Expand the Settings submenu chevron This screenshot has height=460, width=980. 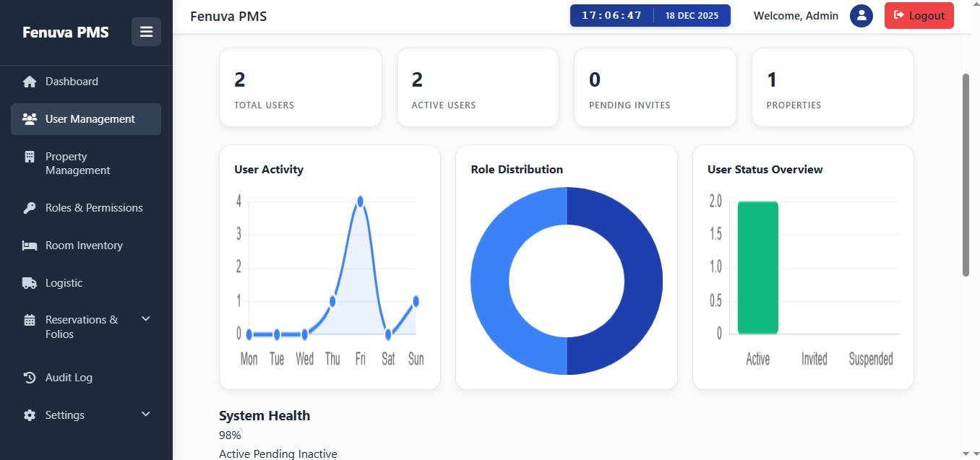coord(145,415)
